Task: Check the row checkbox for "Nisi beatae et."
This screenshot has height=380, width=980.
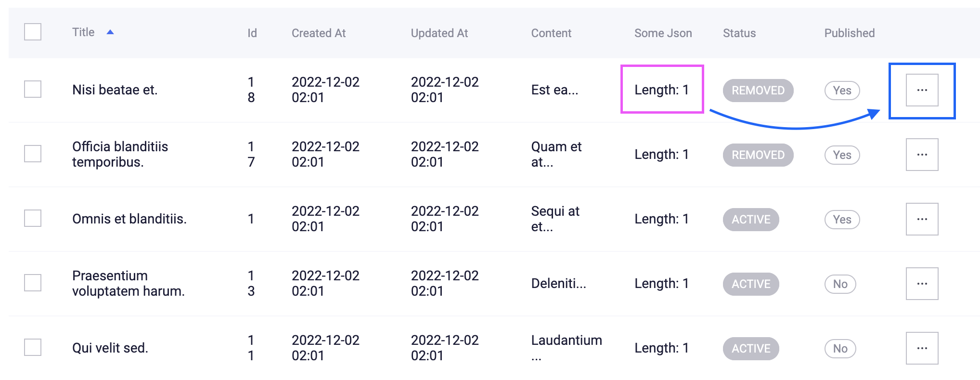Action: click(32, 89)
